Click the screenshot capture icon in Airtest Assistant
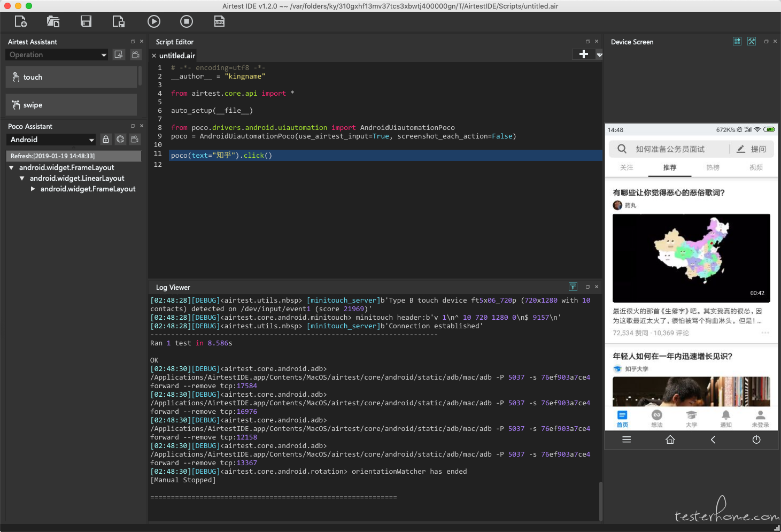This screenshot has height=532, width=781. (x=119, y=55)
